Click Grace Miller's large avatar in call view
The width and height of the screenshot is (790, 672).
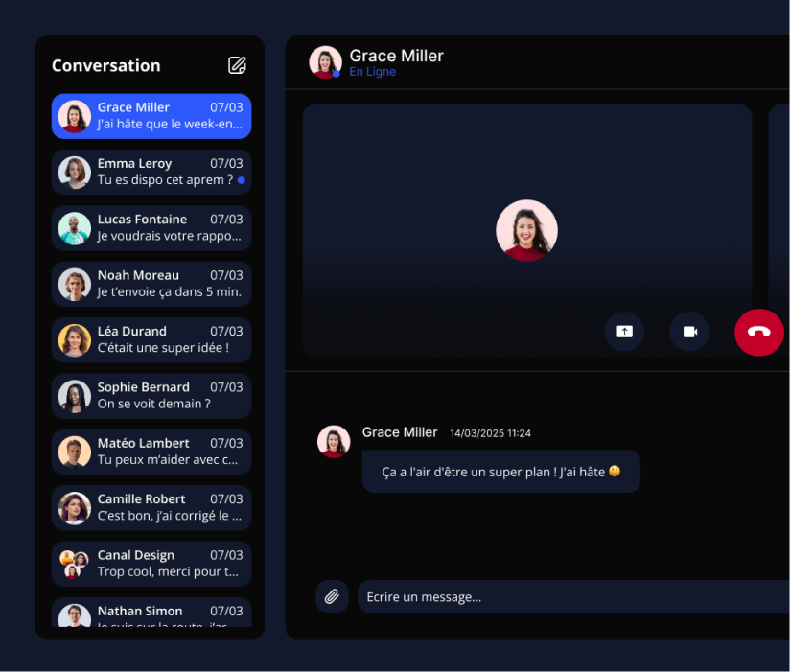(526, 231)
